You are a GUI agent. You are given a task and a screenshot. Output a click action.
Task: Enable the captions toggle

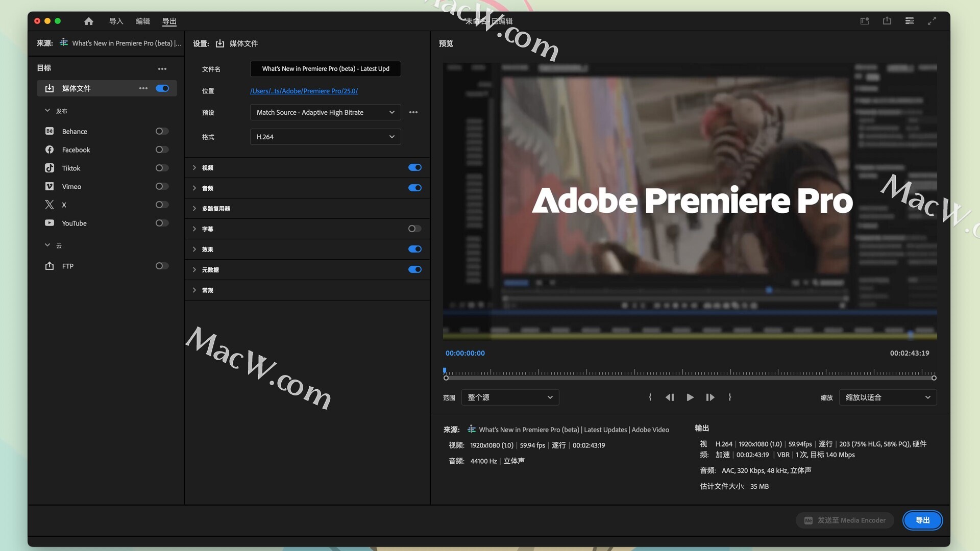[x=415, y=229]
